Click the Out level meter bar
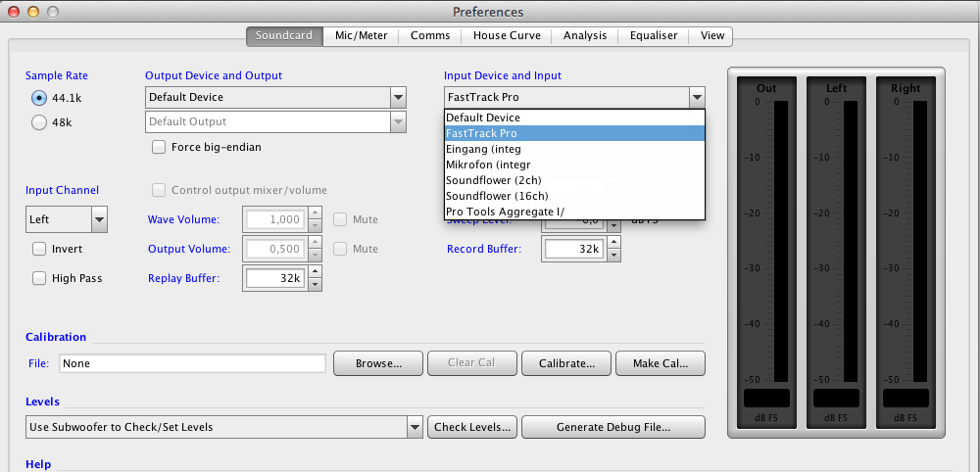The width and height of the screenshot is (980, 472). [x=781, y=242]
